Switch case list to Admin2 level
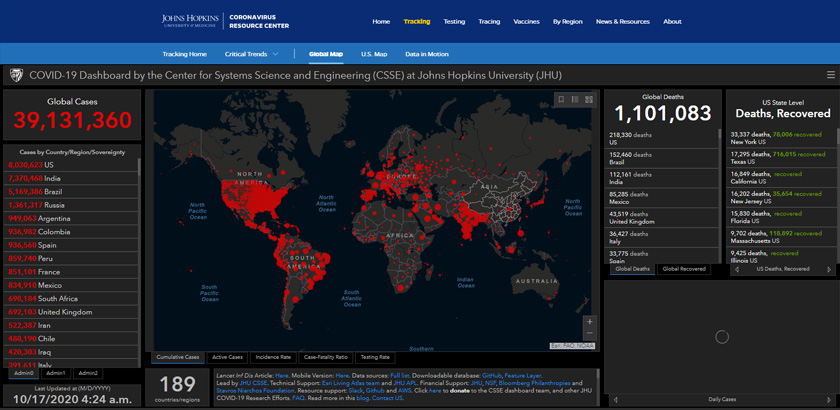Screen dimensions: 840x410 coord(88,373)
